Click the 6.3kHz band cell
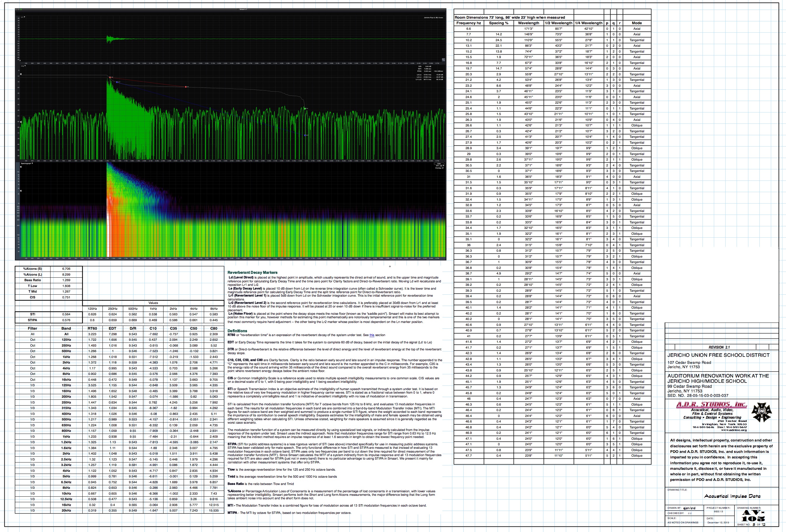The height and width of the screenshot is (532, 786). [x=66, y=482]
